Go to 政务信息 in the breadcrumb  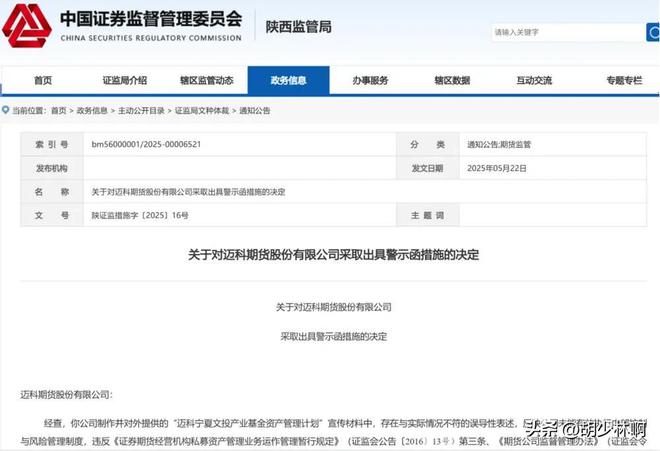click(92, 111)
